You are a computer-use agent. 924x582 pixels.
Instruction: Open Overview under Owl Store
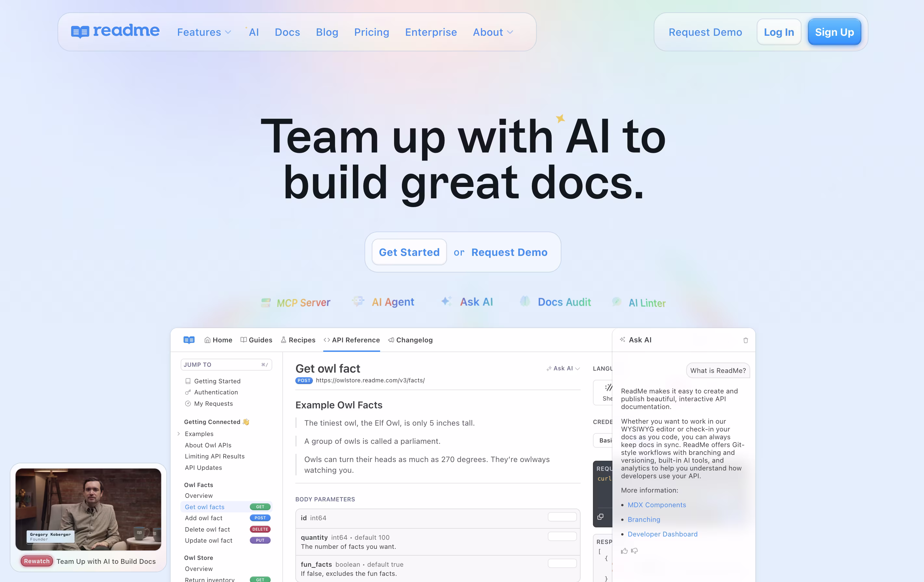tap(199, 569)
